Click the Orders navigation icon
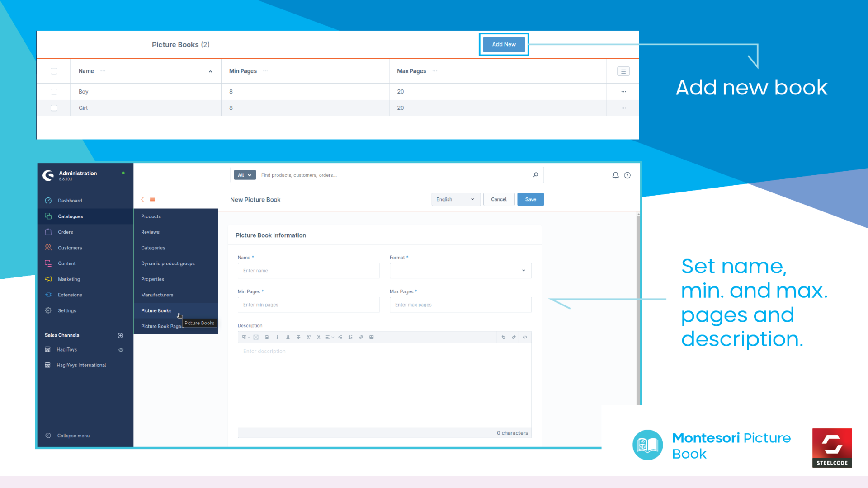This screenshot has height=488, width=868. 48,232
